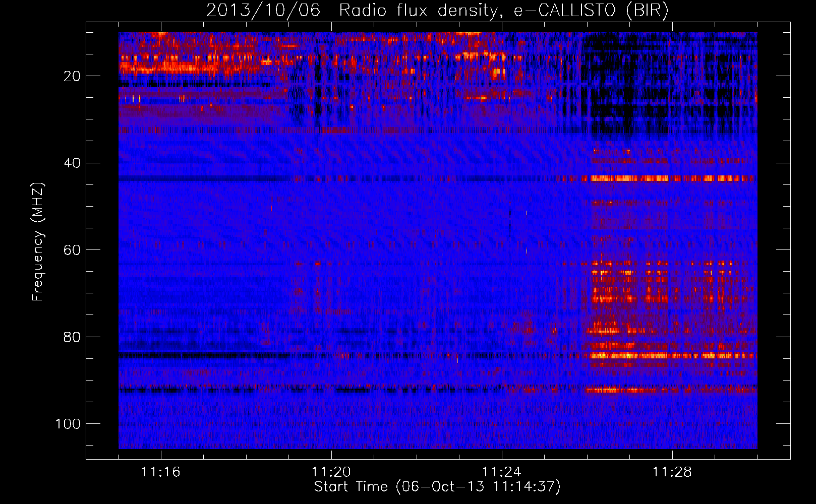The height and width of the screenshot is (504, 816).
Task: Click the '60' frequency tick label
Action: 73,250
